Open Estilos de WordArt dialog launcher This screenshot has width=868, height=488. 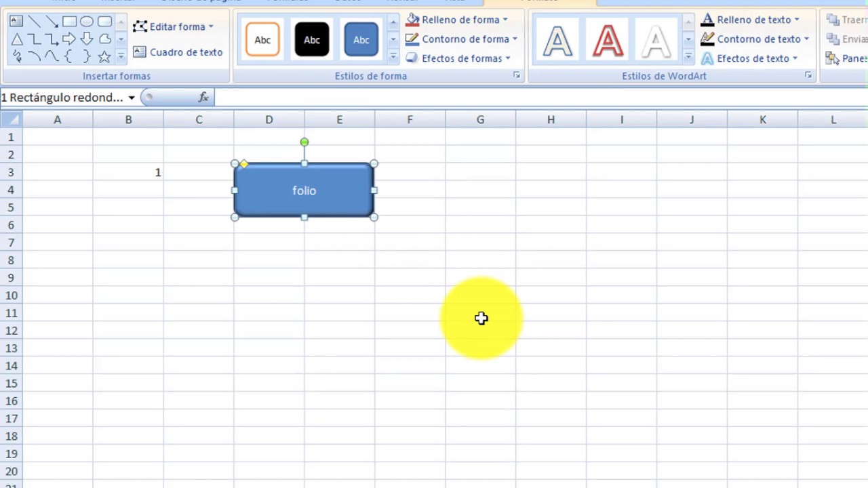pyautogui.click(x=808, y=76)
